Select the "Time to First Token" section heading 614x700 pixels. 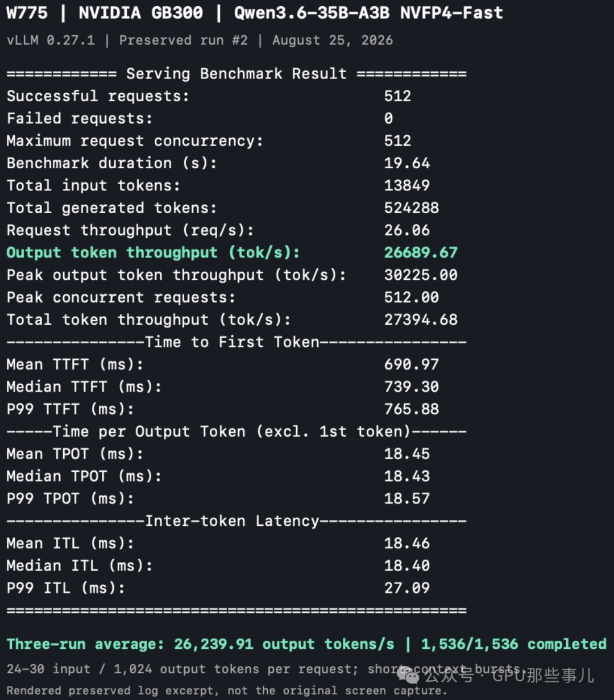[x=232, y=342]
